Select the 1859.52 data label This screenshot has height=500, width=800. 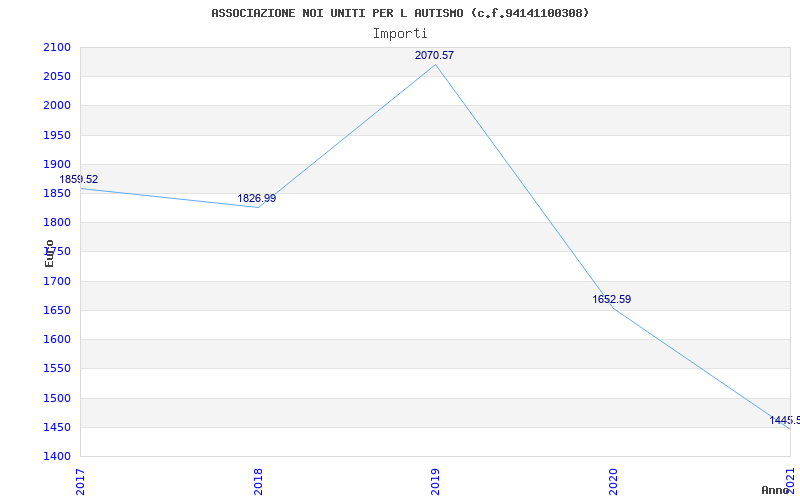coord(79,180)
